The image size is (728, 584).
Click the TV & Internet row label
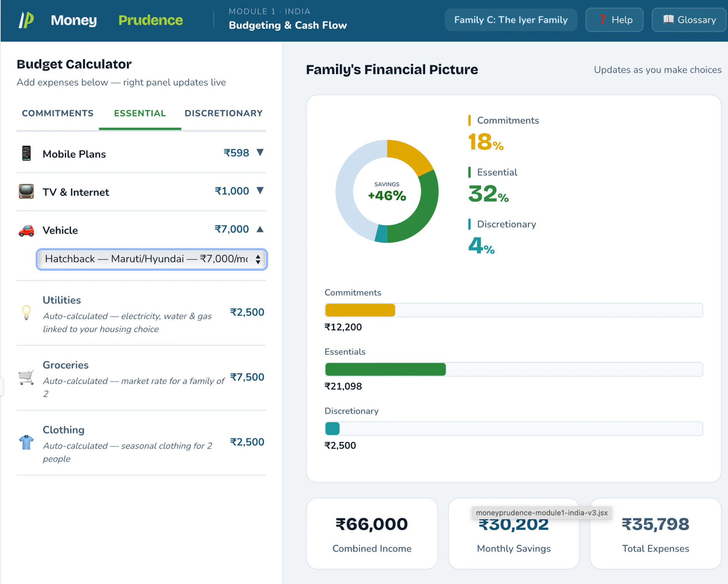76,192
